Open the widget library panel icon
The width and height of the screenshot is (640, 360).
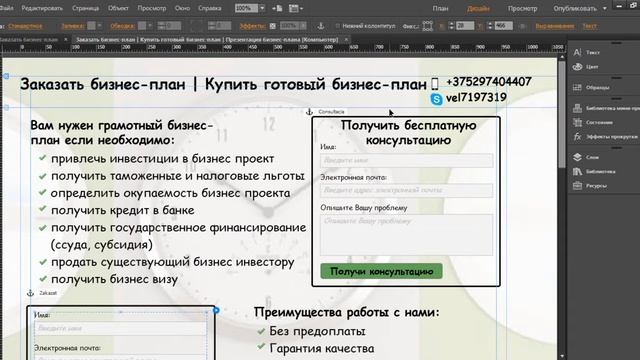coord(577,108)
